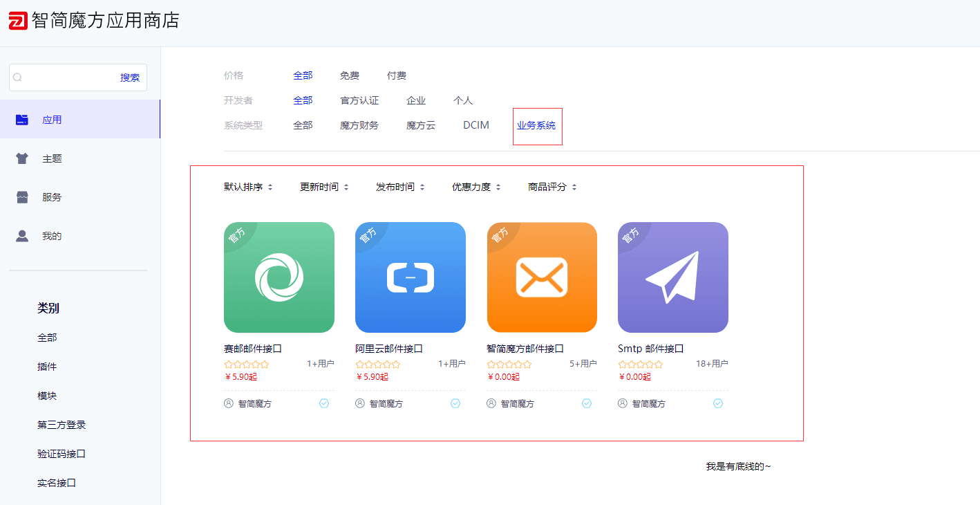This screenshot has height=505, width=980.
Task: Open 赛邮邮件接口 title link
Action: pos(253,349)
